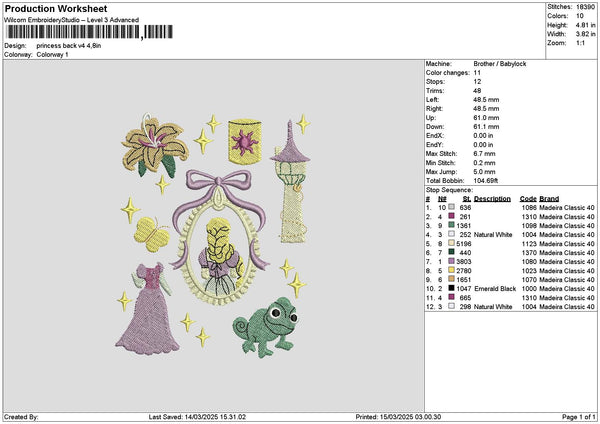The image size is (600, 424).
Task: Click the Emerald Black swatch in row 10
Action: 452,288
